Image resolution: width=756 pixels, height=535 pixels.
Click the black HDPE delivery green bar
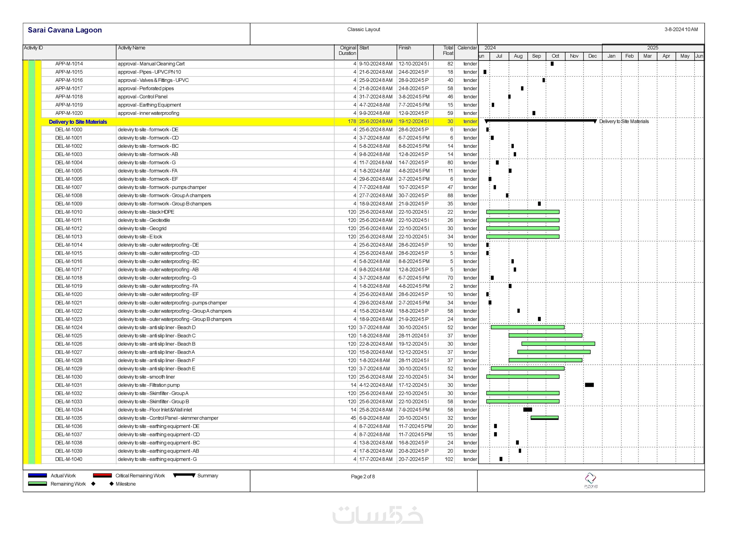pos(523,212)
